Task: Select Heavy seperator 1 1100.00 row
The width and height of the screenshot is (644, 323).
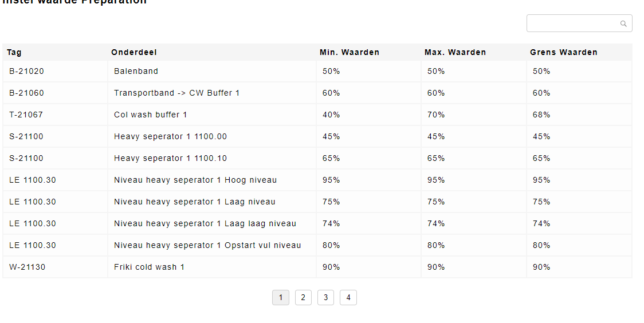Action: pyautogui.click(x=317, y=136)
